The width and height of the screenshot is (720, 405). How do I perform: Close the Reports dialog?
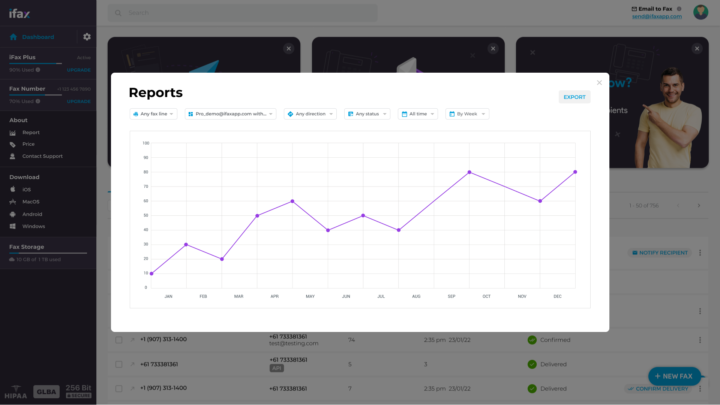point(599,83)
